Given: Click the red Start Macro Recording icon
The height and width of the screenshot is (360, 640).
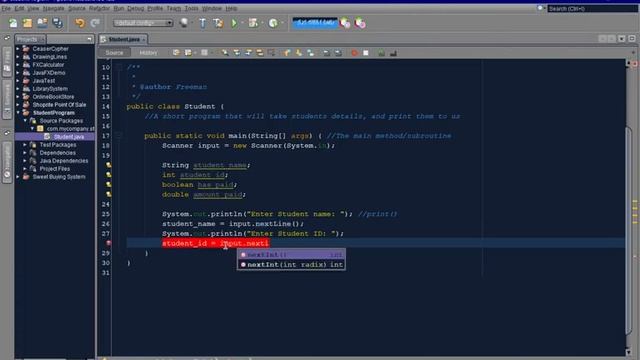Looking at the screenshot, I should (354, 53).
